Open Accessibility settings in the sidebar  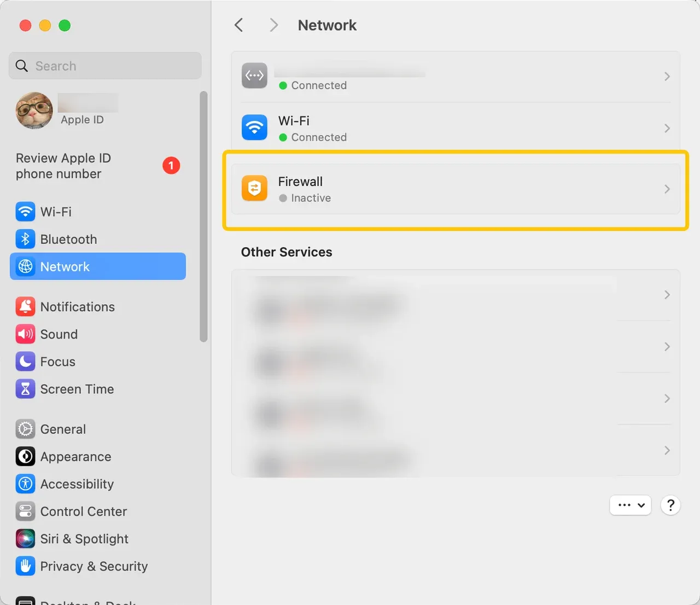coord(98,484)
